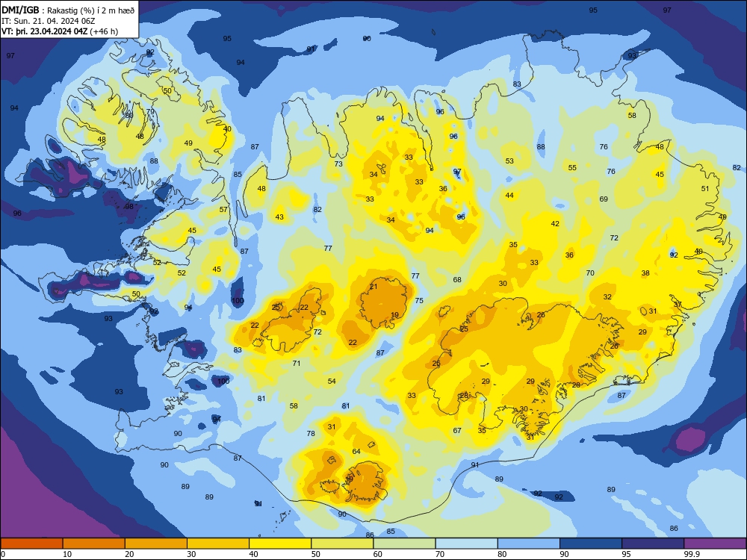Select the '20' legend tick label

pos(129,554)
